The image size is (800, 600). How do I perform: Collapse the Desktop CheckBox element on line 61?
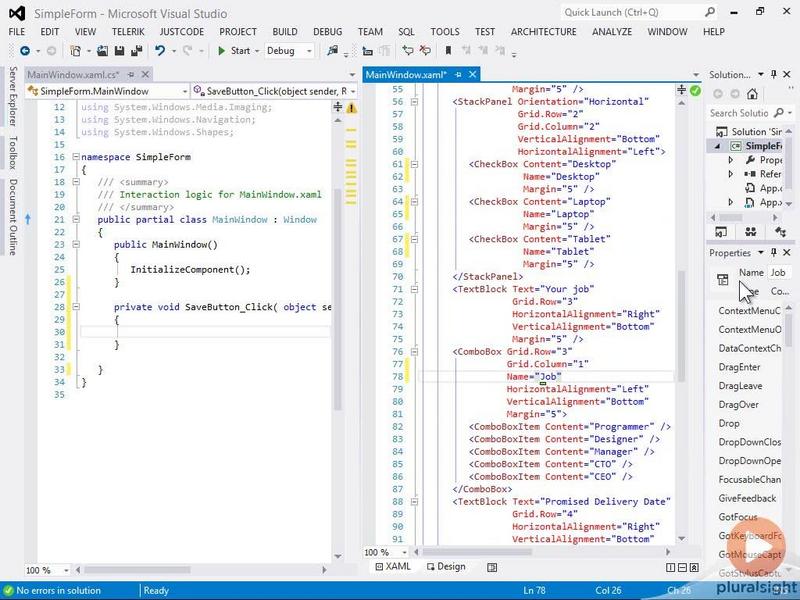coord(414,164)
